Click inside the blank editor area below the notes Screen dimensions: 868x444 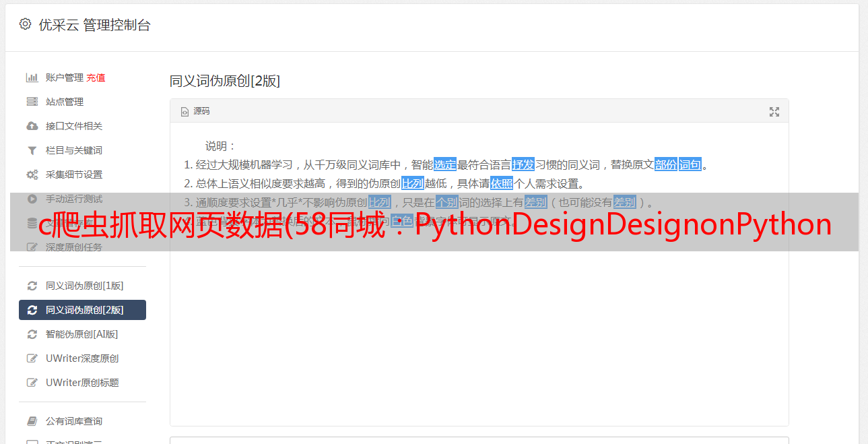(x=479, y=337)
